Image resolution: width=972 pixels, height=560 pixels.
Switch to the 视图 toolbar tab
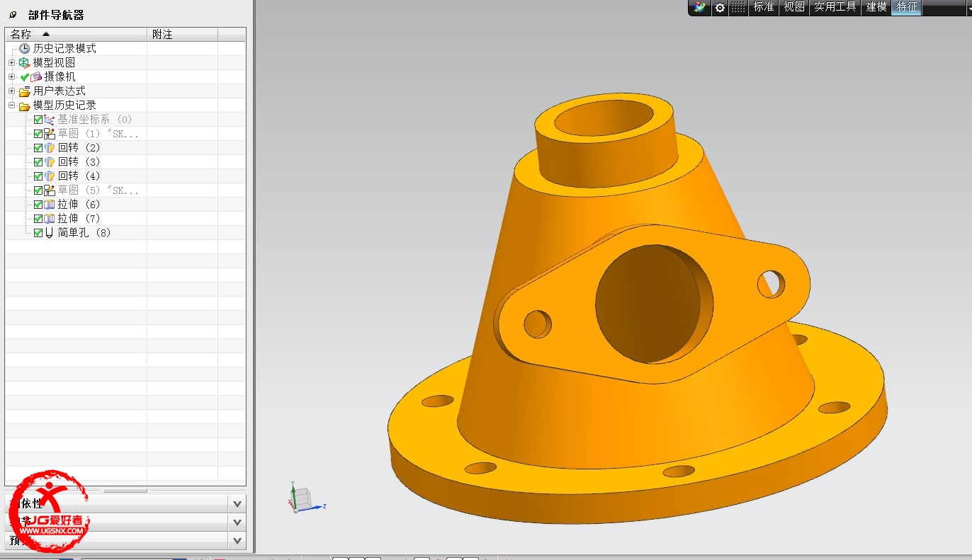[x=794, y=7]
